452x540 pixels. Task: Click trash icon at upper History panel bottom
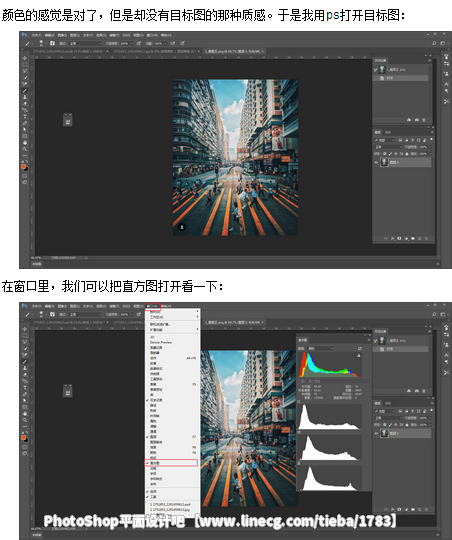[424, 120]
